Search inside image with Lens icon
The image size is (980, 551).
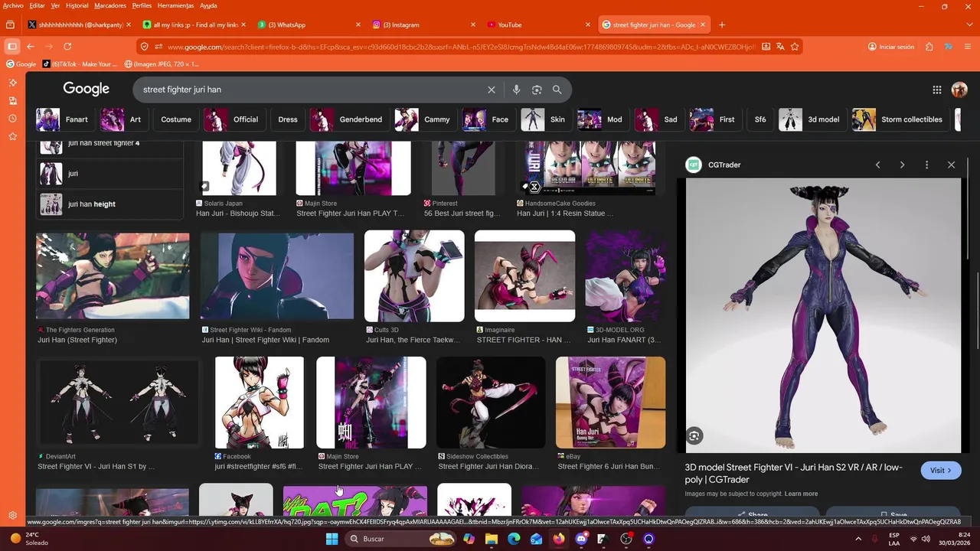694,435
